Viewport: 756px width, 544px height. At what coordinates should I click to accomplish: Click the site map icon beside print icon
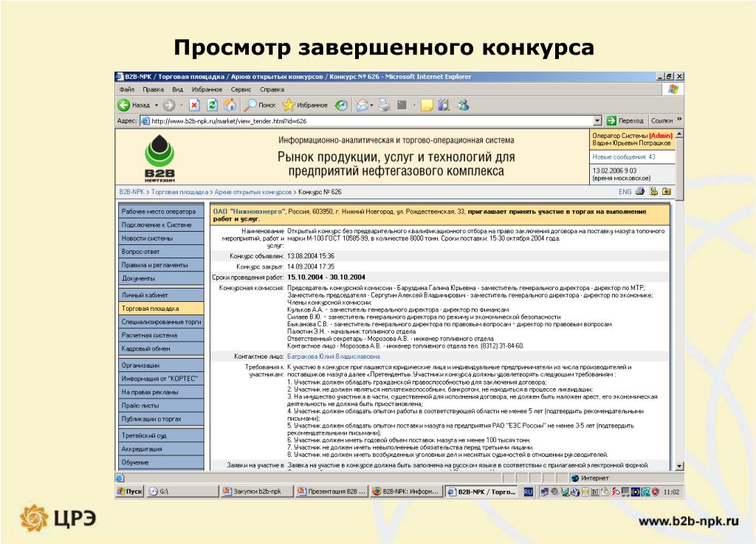[x=654, y=191]
